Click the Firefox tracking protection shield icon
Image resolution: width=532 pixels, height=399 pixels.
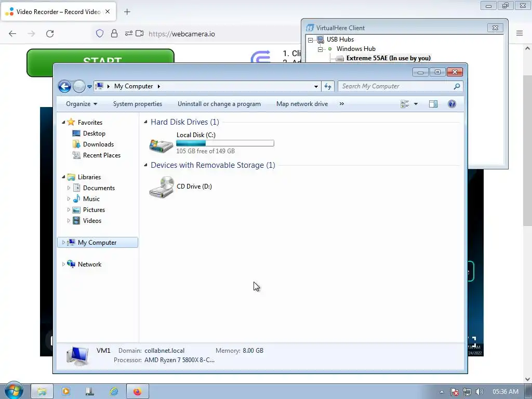point(99,34)
